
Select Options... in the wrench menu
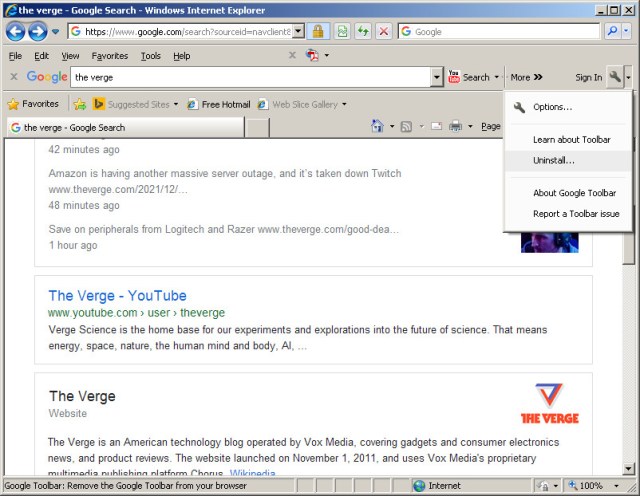coord(567,107)
